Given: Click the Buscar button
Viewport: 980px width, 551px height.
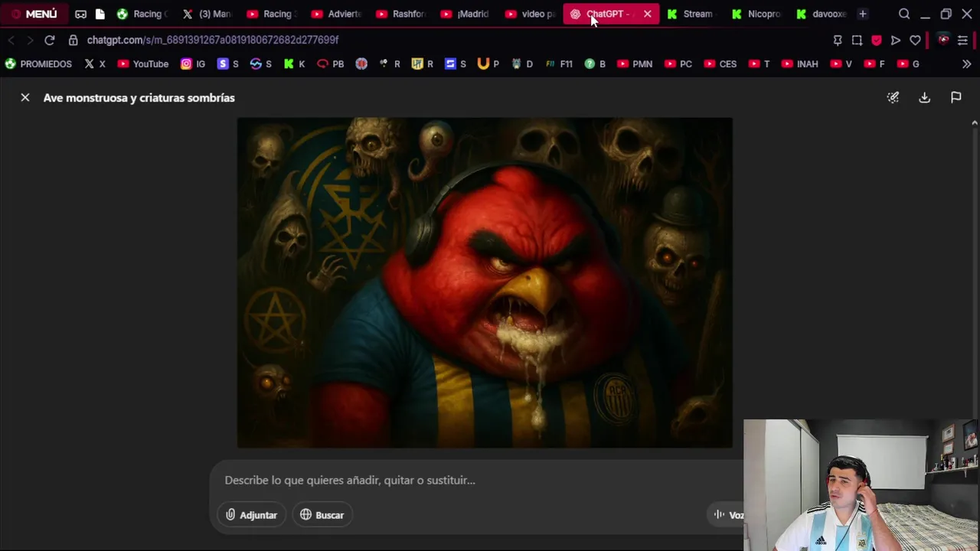Looking at the screenshot, I should pyautogui.click(x=322, y=515).
